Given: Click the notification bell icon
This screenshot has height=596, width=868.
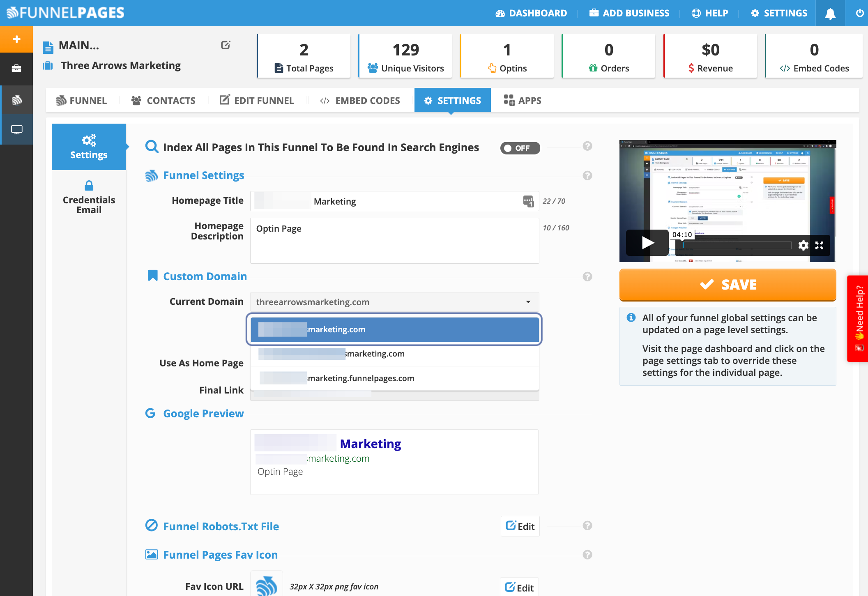Looking at the screenshot, I should click(x=830, y=14).
